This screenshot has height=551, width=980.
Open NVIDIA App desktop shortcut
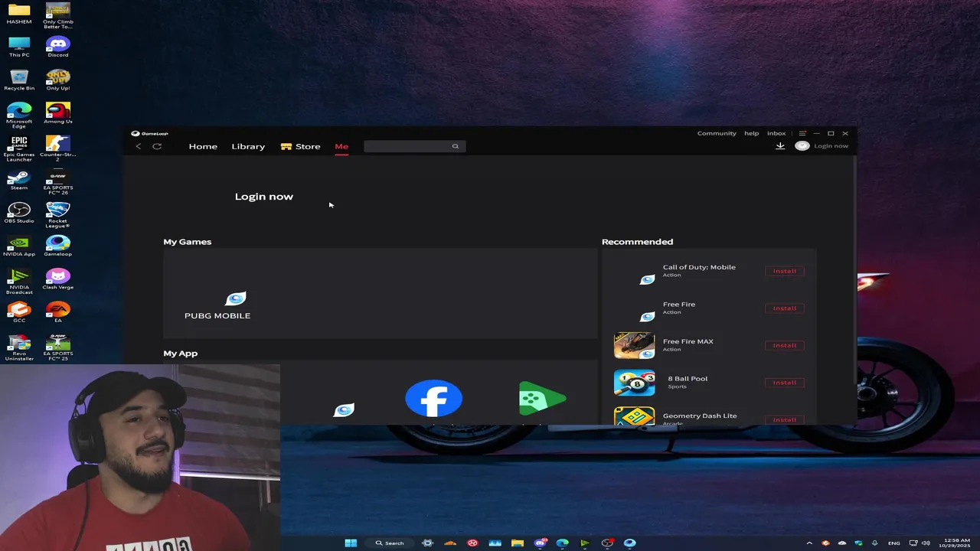(19, 246)
